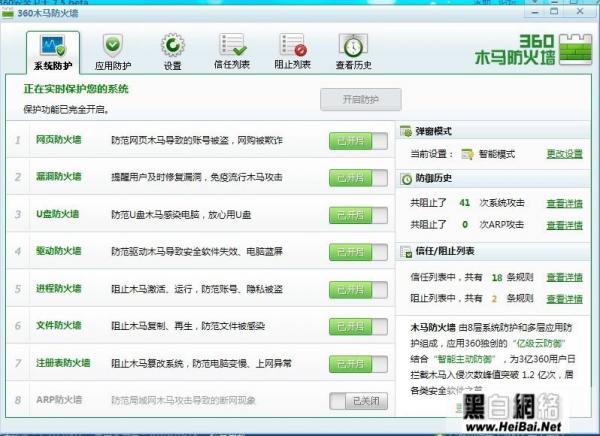Click the 更改设置 link
The width and height of the screenshot is (600, 436).
click(x=564, y=154)
